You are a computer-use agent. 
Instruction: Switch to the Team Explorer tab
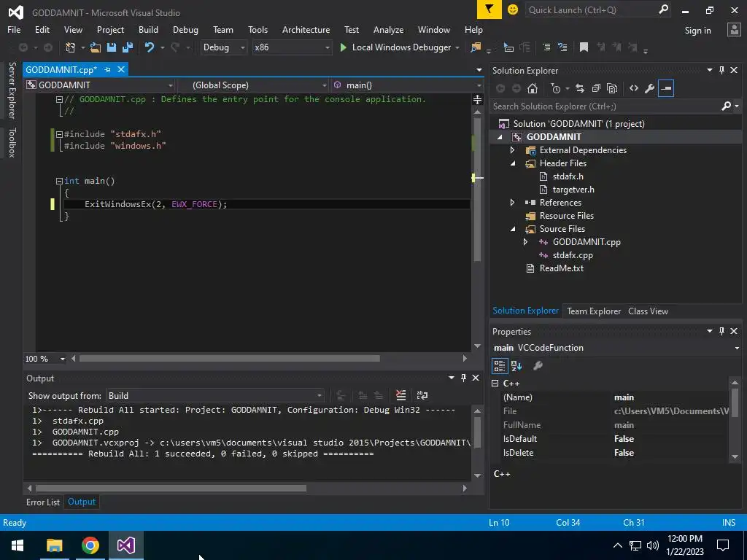(x=594, y=311)
